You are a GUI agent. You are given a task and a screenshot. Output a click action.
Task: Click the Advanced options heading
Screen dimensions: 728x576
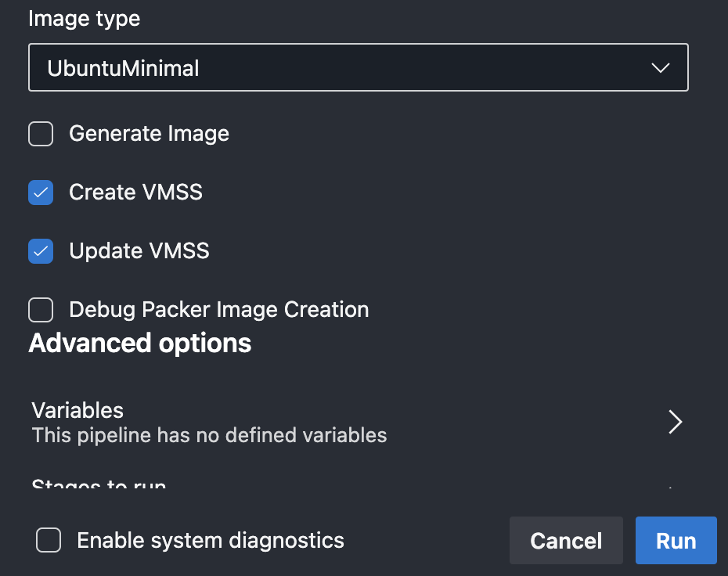pos(139,343)
